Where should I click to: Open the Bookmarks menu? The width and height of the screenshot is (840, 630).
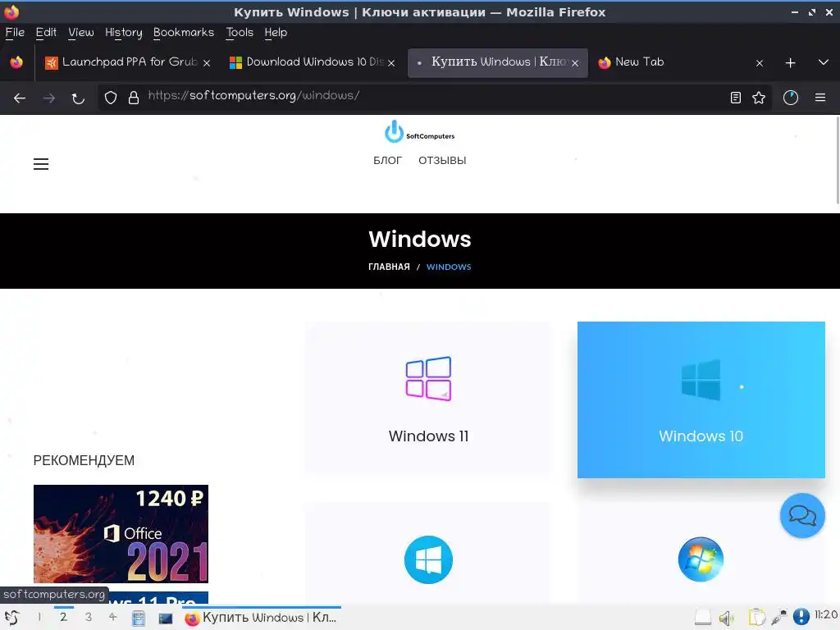click(183, 33)
